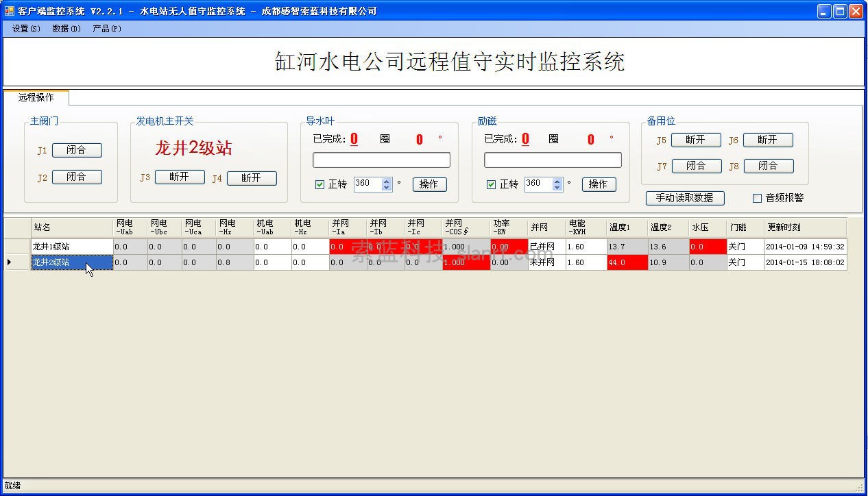Toggle 正转 checkbox in 励磁 group
Viewport: 868px width, 496px height.
click(x=491, y=184)
